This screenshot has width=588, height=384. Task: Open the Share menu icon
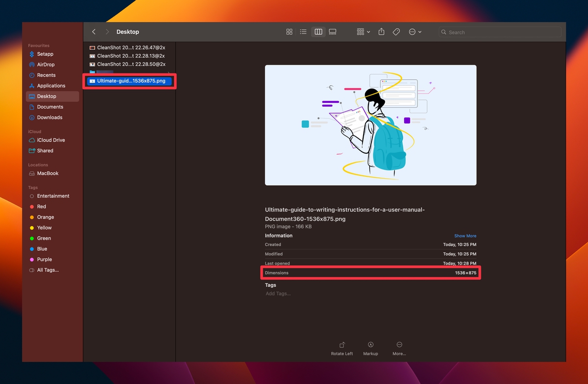(381, 31)
